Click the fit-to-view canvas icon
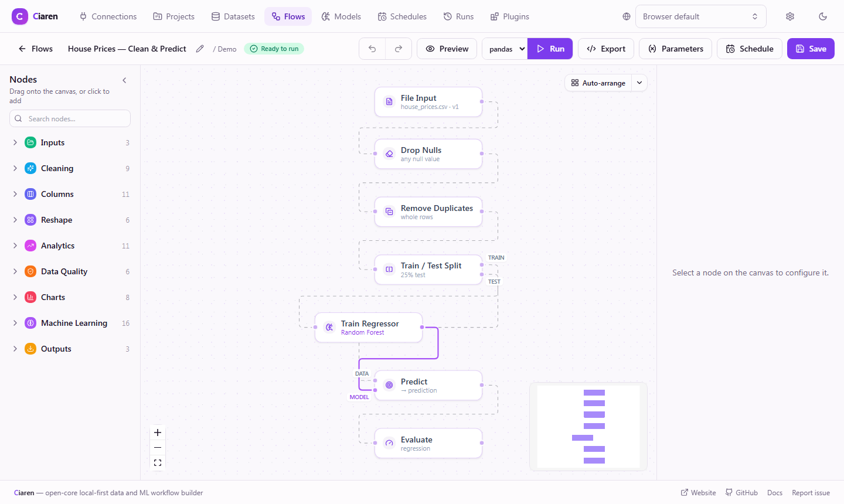Viewport: 844px width, 504px height. (158, 463)
